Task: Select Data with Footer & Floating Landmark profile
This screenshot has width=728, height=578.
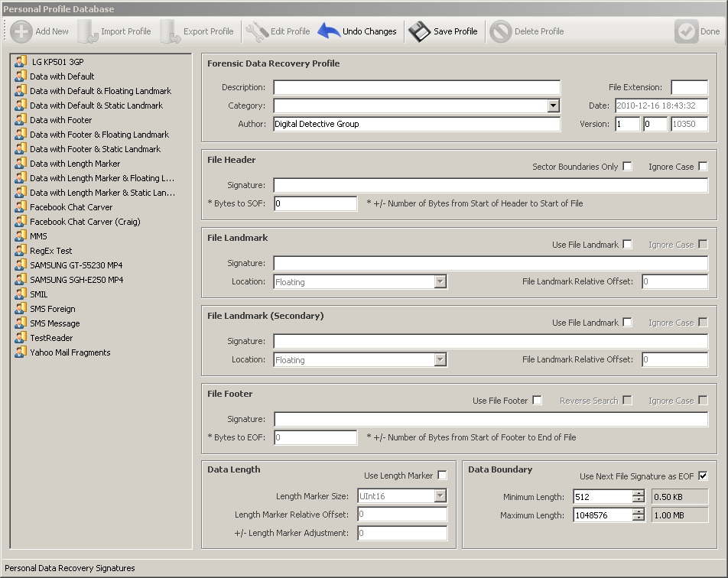Action: coord(99,135)
